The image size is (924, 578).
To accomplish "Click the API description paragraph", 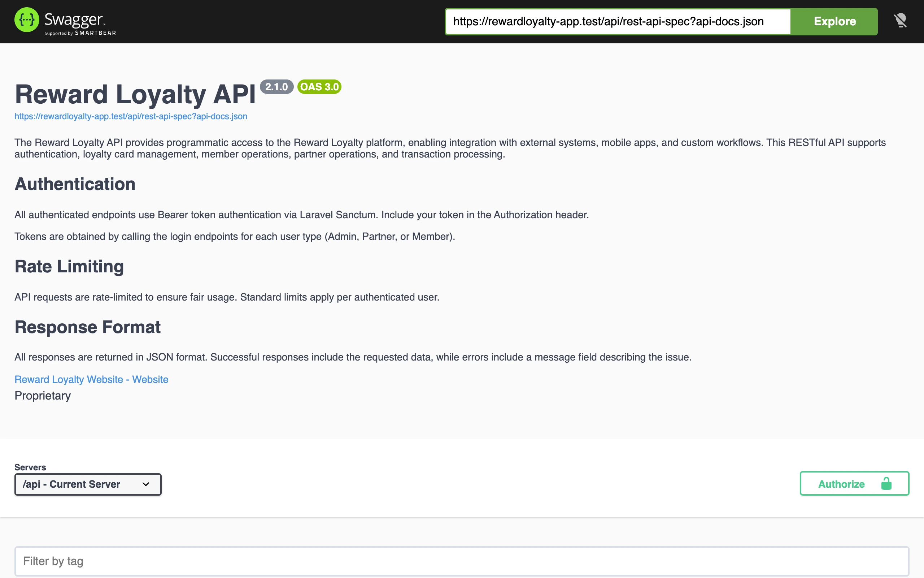I will 450,148.
